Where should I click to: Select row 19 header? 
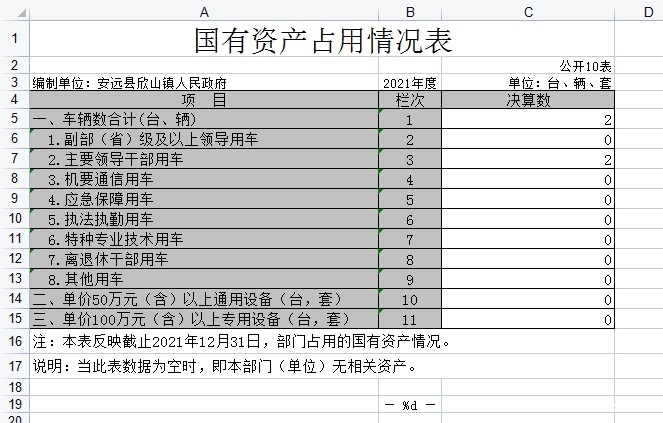pyautogui.click(x=14, y=404)
